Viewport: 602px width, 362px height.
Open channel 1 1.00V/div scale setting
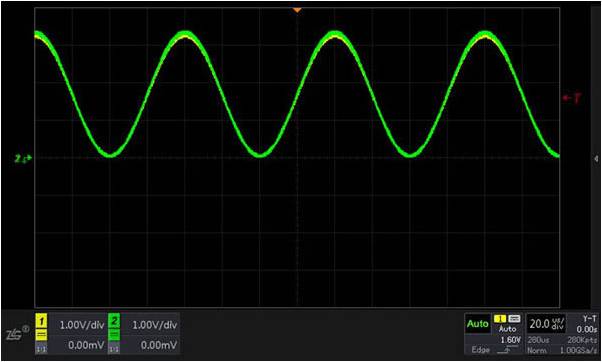pyautogui.click(x=82, y=325)
